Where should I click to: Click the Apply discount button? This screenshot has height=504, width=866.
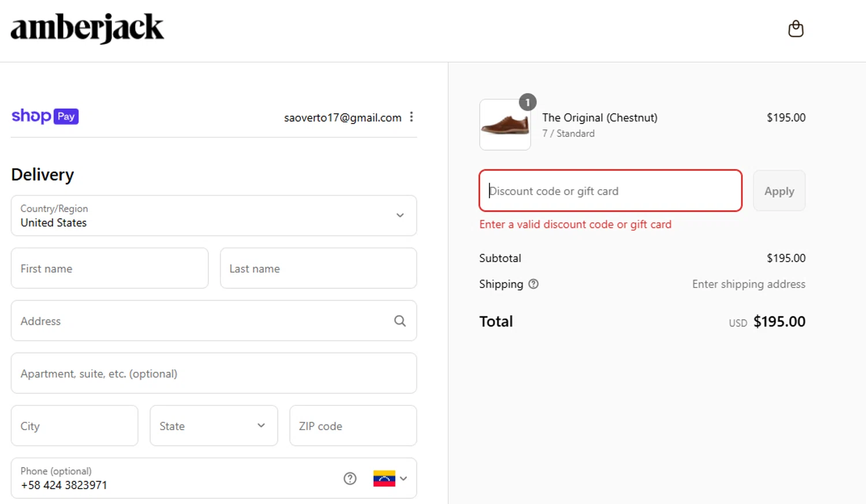tap(779, 191)
